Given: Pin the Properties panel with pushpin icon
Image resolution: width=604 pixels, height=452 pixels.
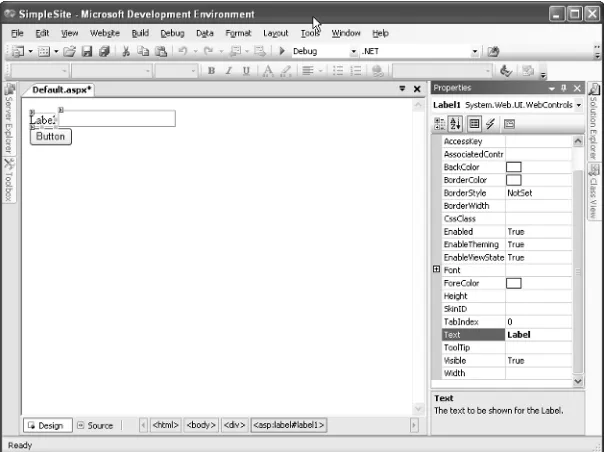Looking at the screenshot, I should (x=564, y=88).
